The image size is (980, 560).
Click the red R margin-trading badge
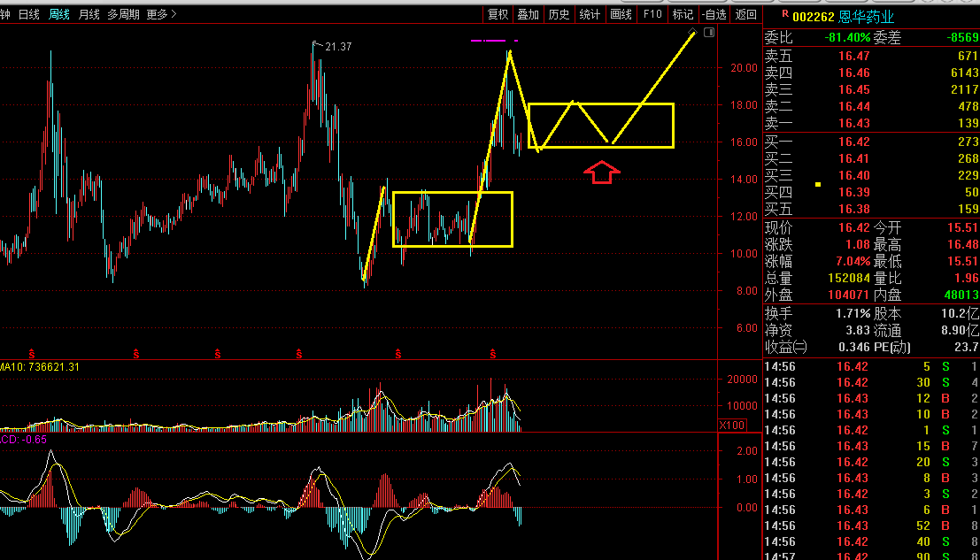click(x=785, y=14)
